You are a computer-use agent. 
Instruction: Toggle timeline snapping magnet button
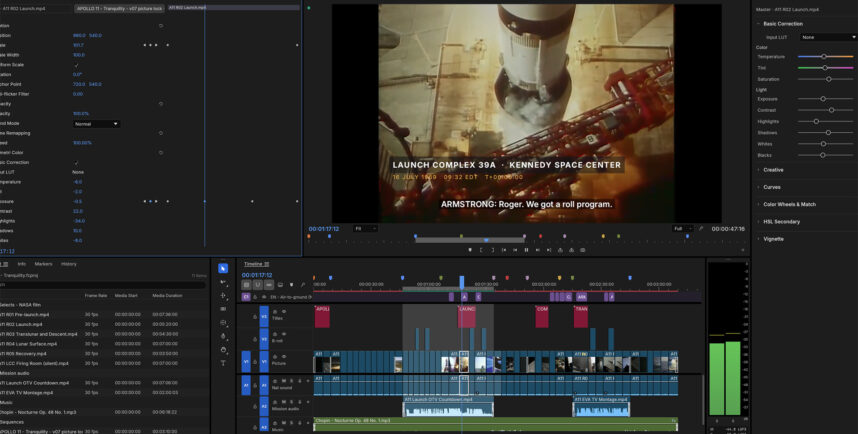(x=258, y=285)
